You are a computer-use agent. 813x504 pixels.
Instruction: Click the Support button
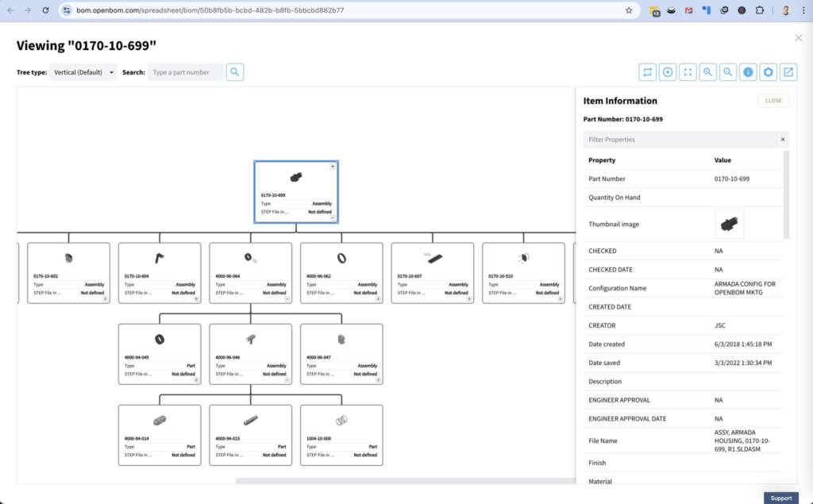(x=781, y=498)
